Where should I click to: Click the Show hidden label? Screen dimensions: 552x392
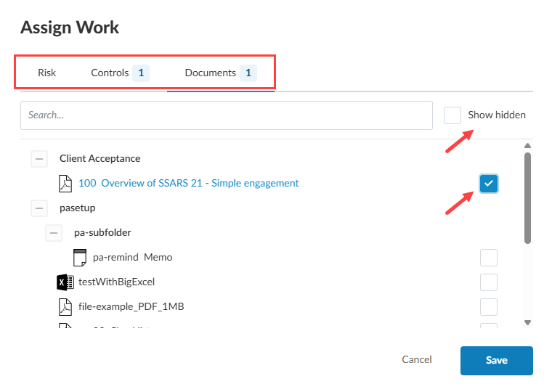(x=497, y=115)
